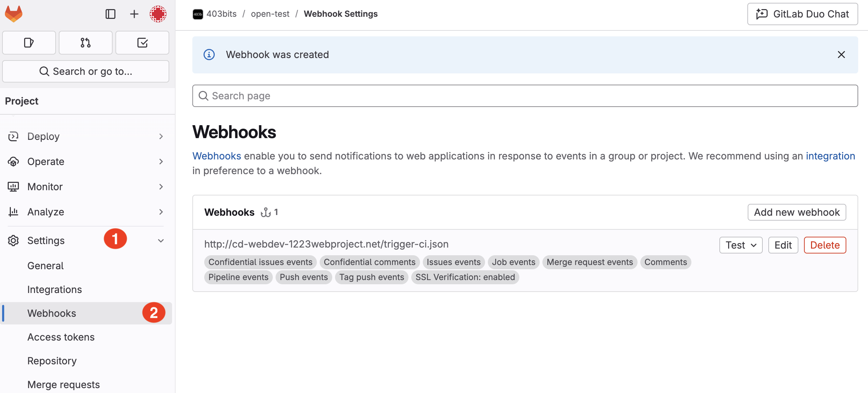
Task: Click Search or go to field
Action: coord(86,71)
